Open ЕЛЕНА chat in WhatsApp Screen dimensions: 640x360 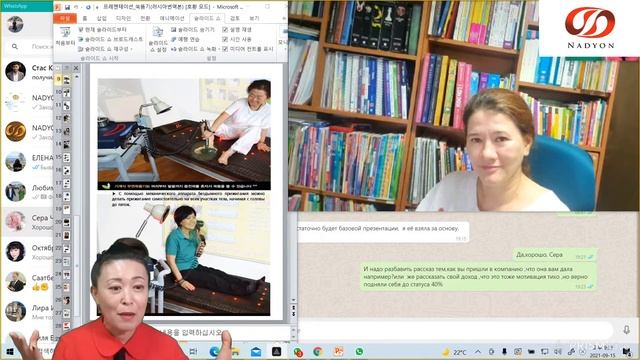point(27,162)
